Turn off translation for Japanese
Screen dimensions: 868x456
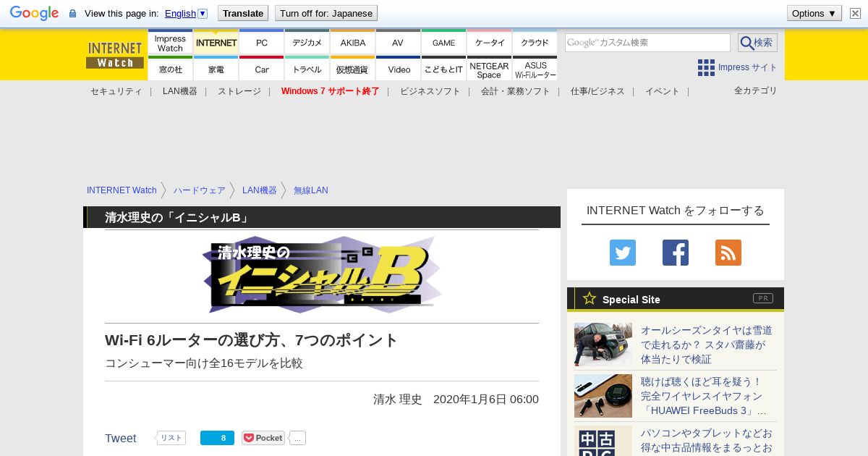point(326,13)
